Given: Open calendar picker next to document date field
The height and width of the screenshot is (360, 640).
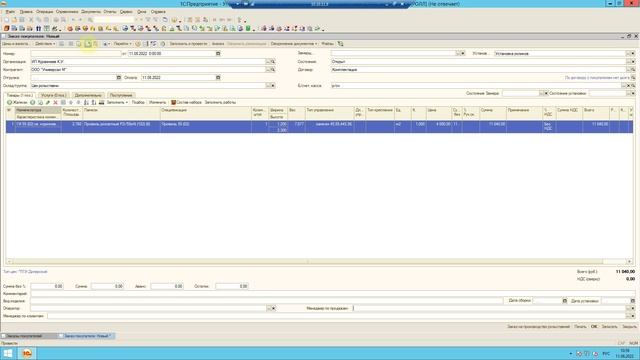Looking at the screenshot, I should 218,53.
